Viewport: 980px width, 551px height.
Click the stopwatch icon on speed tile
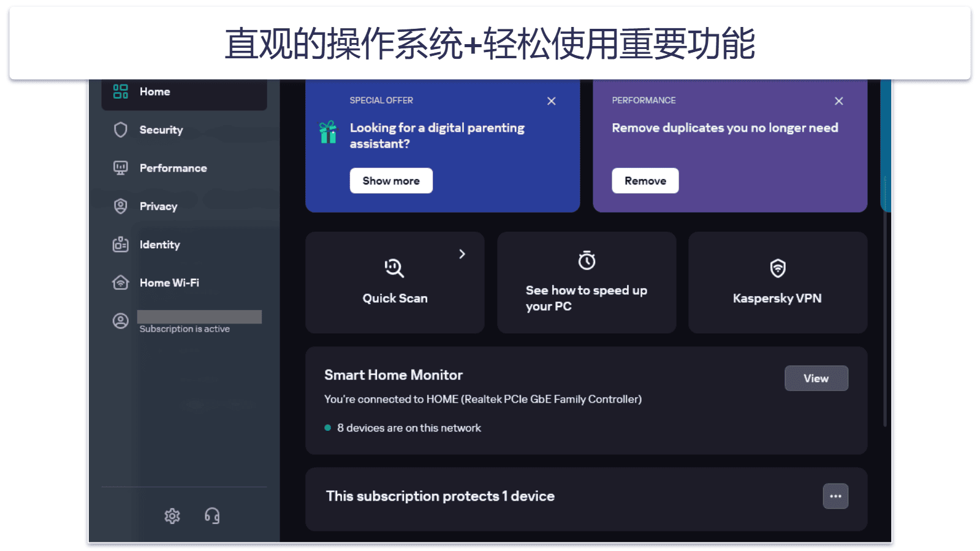[x=587, y=260]
